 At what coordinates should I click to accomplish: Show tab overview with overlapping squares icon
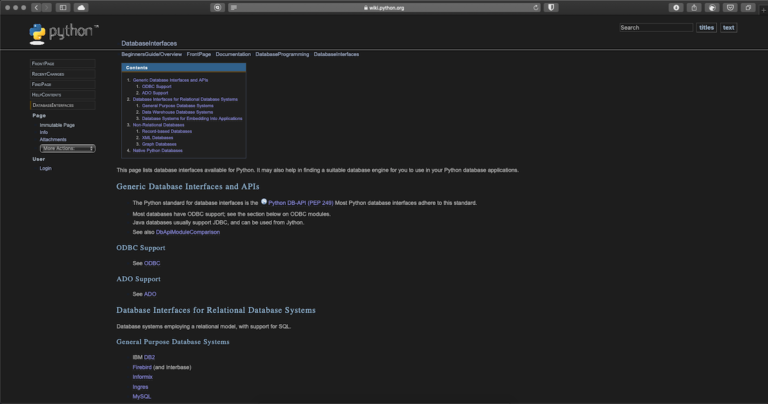coord(748,7)
